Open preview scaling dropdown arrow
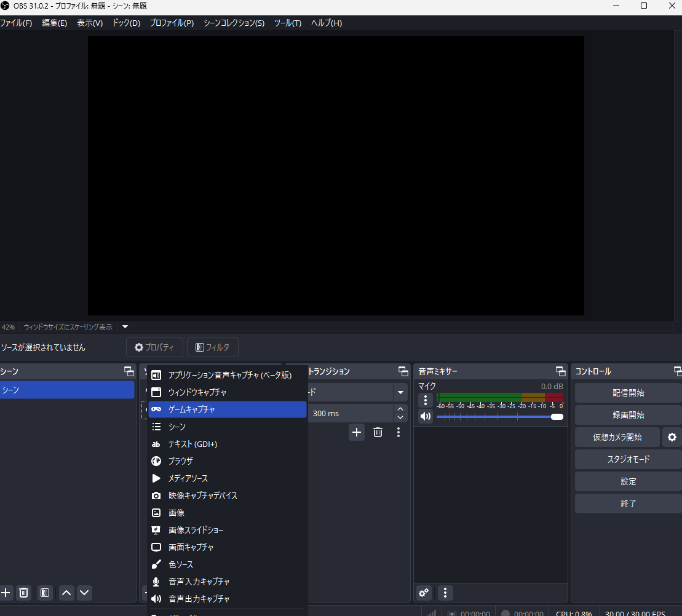The height and width of the screenshot is (616, 682). [125, 327]
